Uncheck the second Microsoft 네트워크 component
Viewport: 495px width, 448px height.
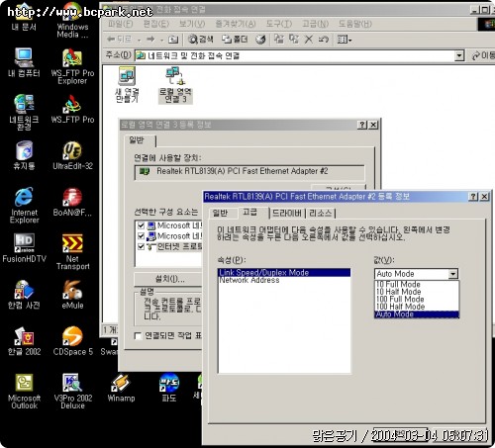coord(142,236)
